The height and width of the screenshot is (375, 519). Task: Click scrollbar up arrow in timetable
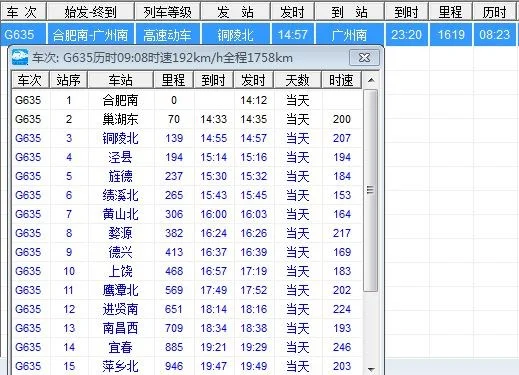click(371, 80)
